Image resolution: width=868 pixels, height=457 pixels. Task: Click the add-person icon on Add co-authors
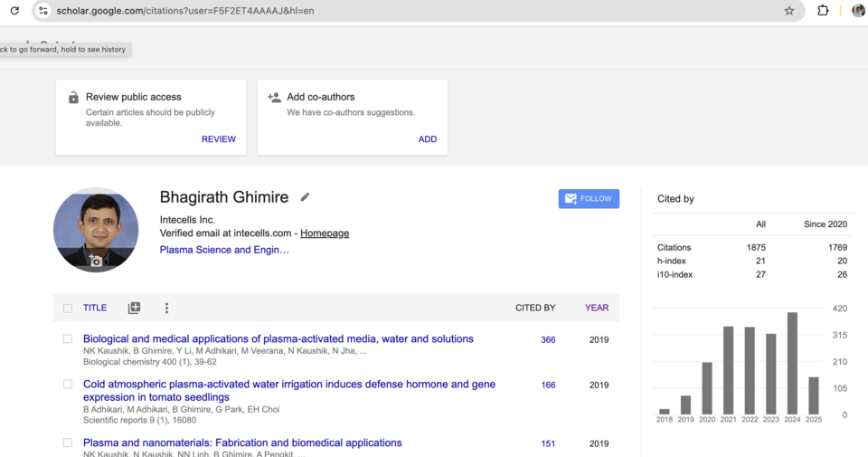pyautogui.click(x=274, y=98)
